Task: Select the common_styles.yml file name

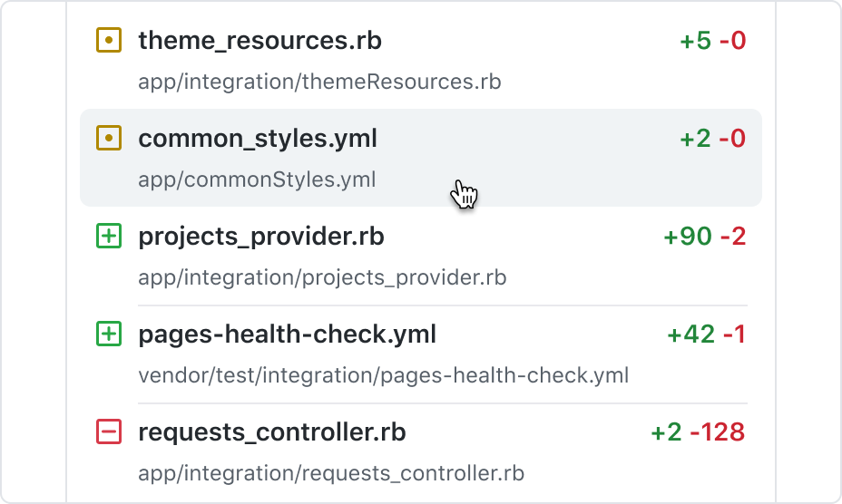Action: click(258, 139)
